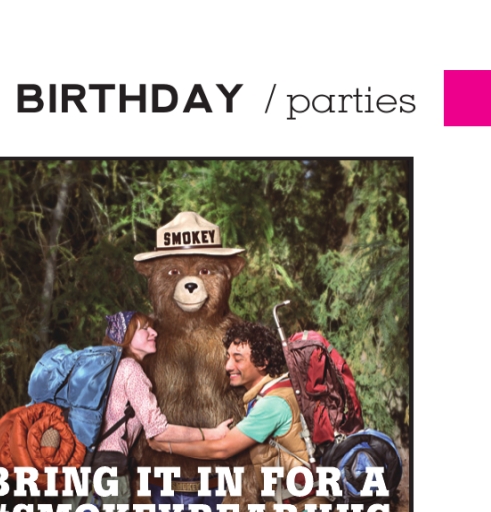Click the slash separator before parties

[x=271, y=99]
